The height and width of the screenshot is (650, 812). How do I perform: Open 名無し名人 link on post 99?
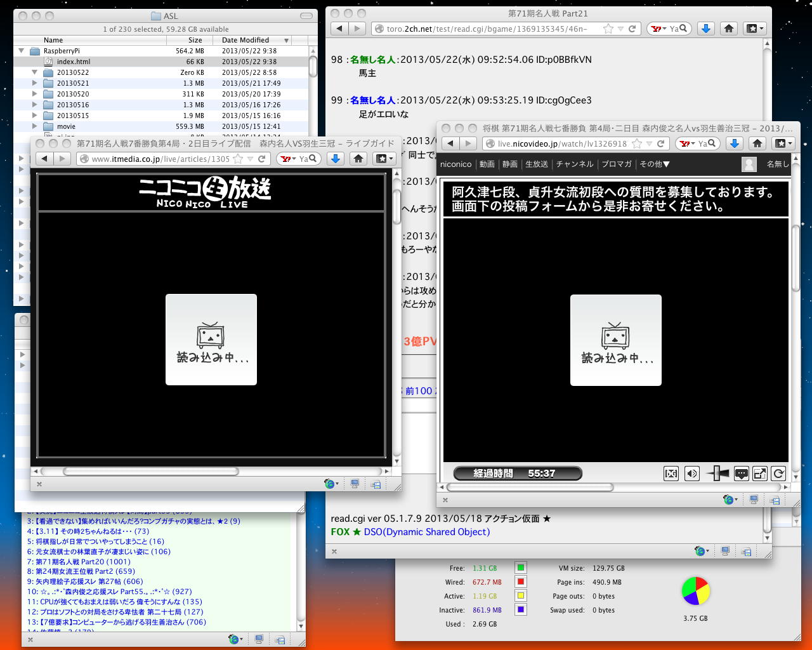(x=373, y=100)
